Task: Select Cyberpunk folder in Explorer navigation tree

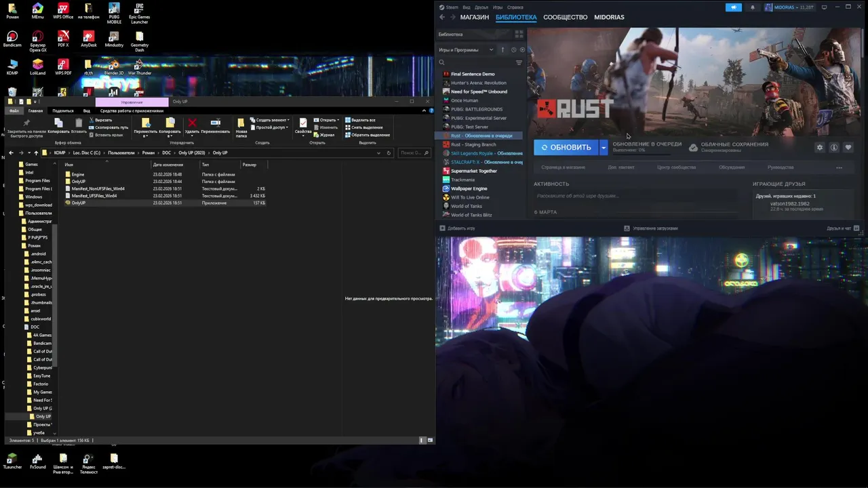Action: click(x=39, y=367)
